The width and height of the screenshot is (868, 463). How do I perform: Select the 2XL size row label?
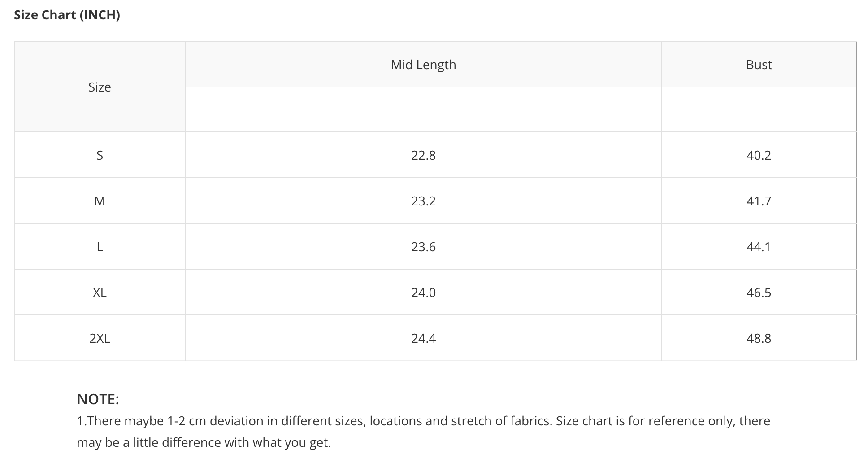click(100, 338)
